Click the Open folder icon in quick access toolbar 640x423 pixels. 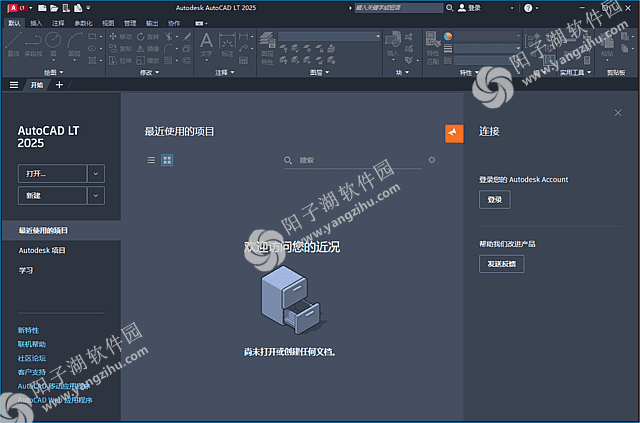pos(54,8)
